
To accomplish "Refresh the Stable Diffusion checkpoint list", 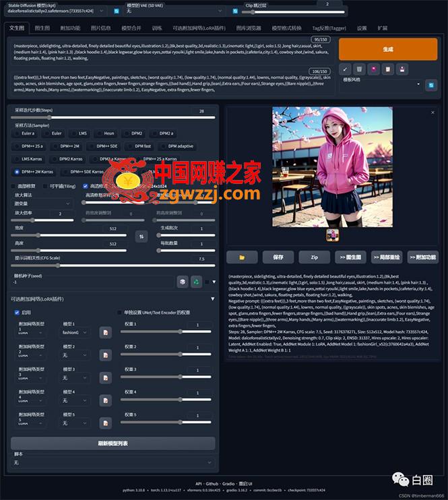I will tap(117, 11).
